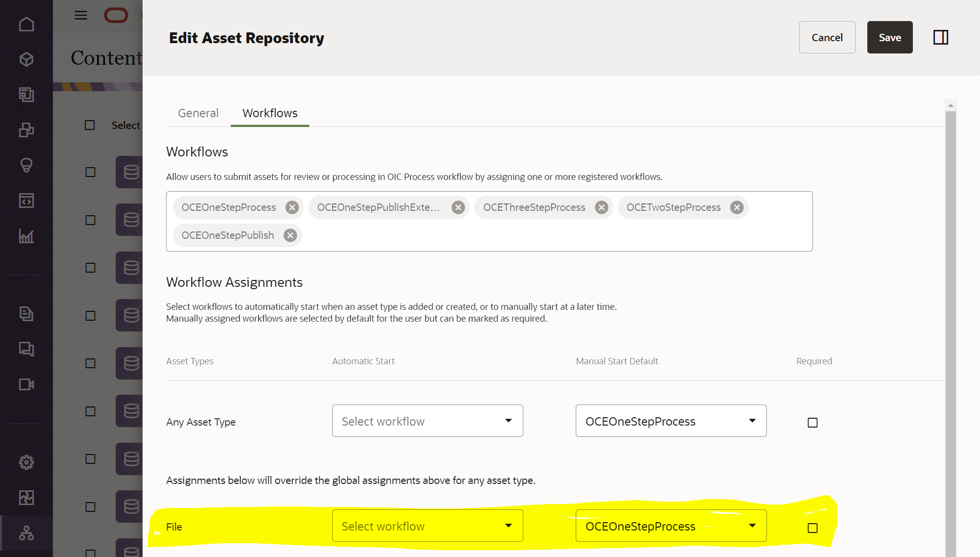
Task: Check the first repository row checkbox
Action: 90,172
